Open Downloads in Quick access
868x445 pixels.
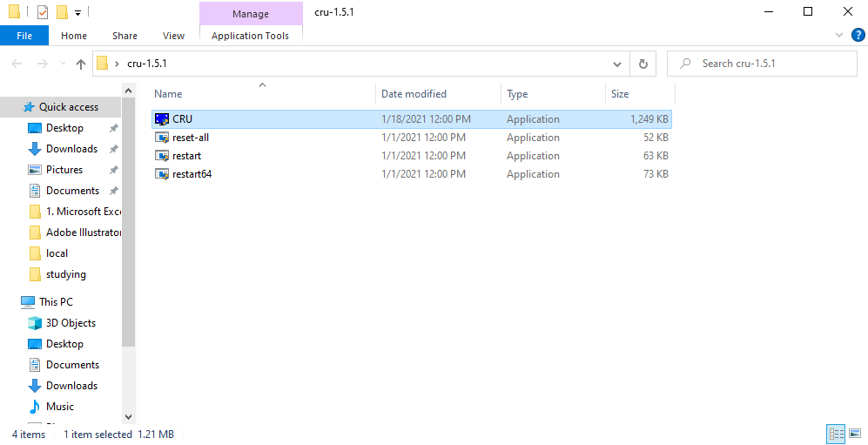point(71,149)
